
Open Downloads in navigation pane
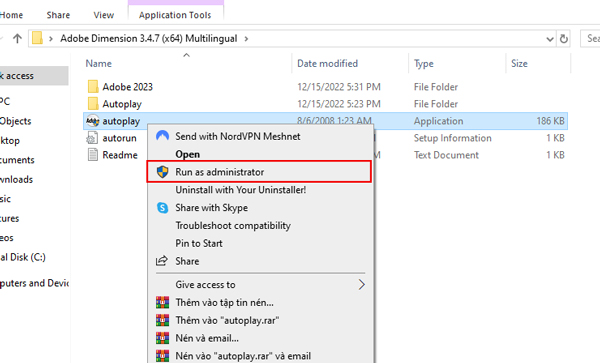coord(17,179)
